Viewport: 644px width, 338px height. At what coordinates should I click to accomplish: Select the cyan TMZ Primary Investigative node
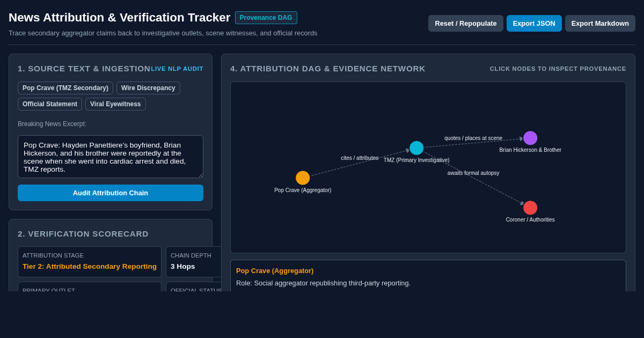tap(416, 148)
